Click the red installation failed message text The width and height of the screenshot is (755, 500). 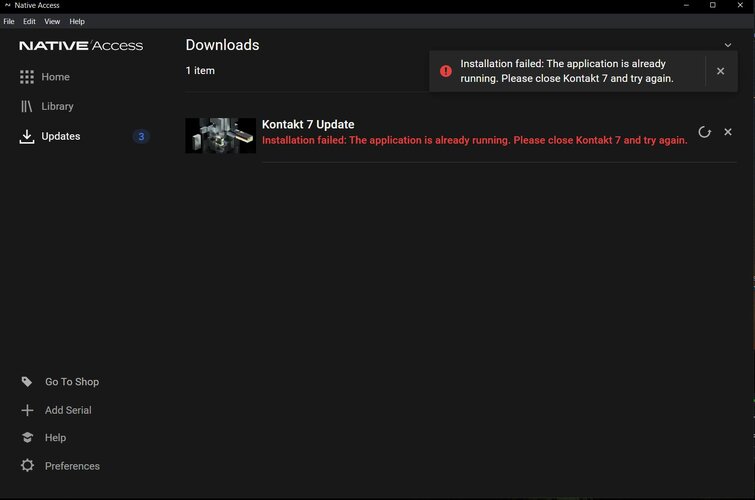click(475, 140)
